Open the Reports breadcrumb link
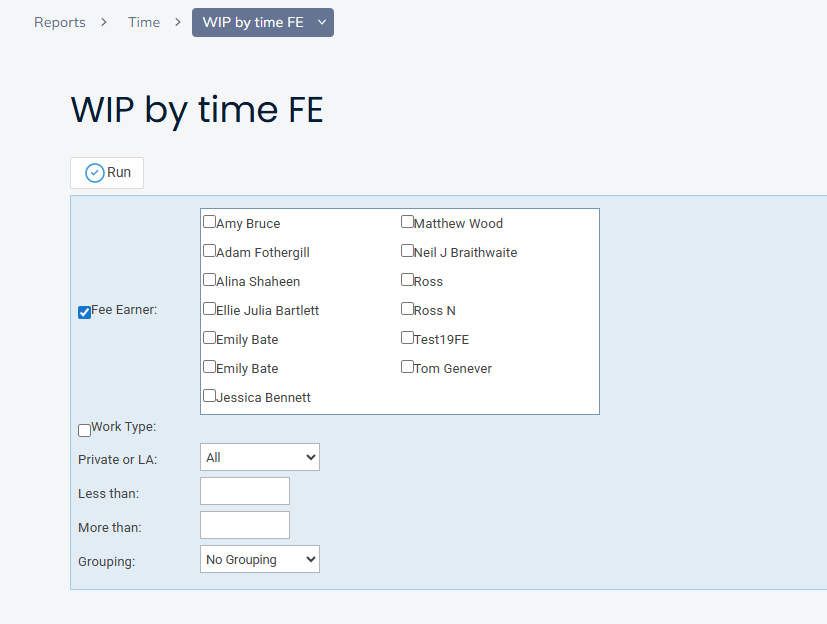 tap(60, 22)
